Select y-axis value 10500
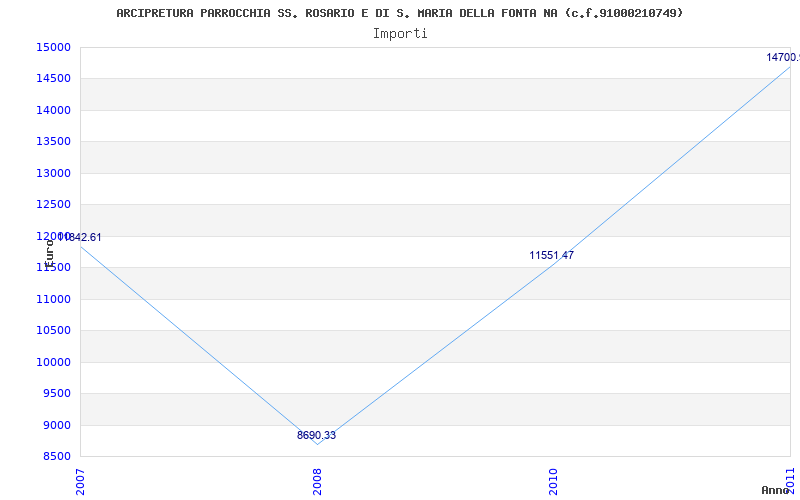The width and height of the screenshot is (800, 500). 53,331
